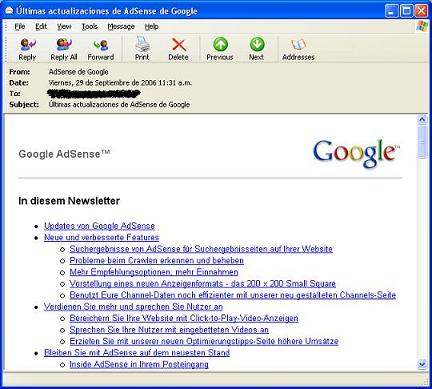Viewport: 432px width, 389px height.
Task: Click the scrollbar down arrow
Action: [x=422, y=364]
